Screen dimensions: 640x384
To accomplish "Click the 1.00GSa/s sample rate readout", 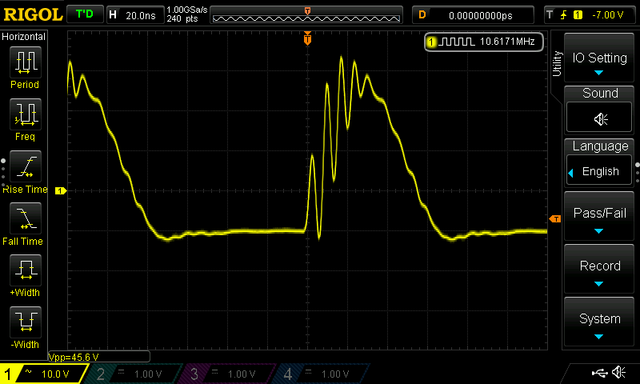I will (187, 10).
